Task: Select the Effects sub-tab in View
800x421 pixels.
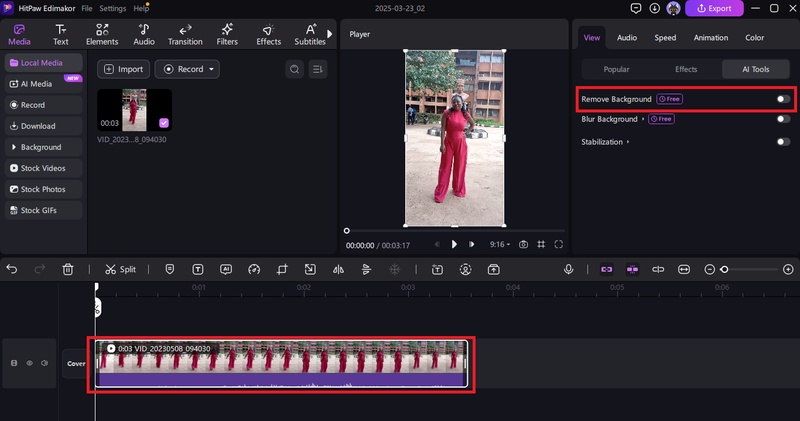Action: [x=686, y=69]
